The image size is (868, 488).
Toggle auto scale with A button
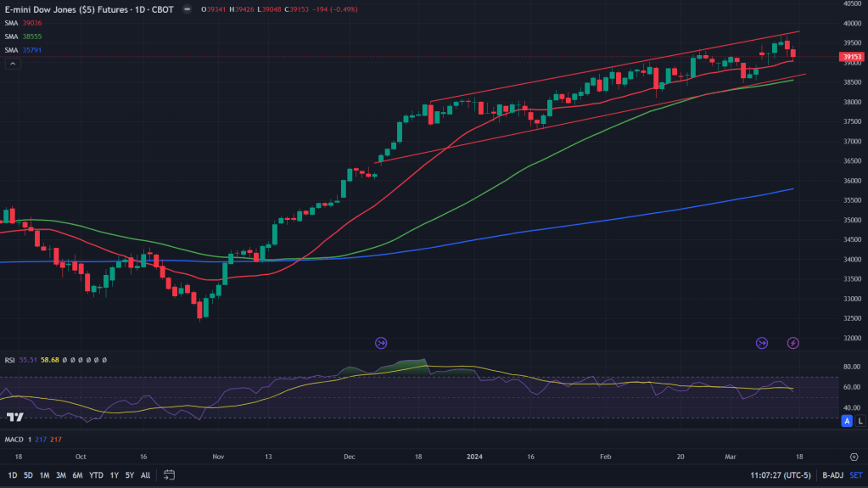847,421
